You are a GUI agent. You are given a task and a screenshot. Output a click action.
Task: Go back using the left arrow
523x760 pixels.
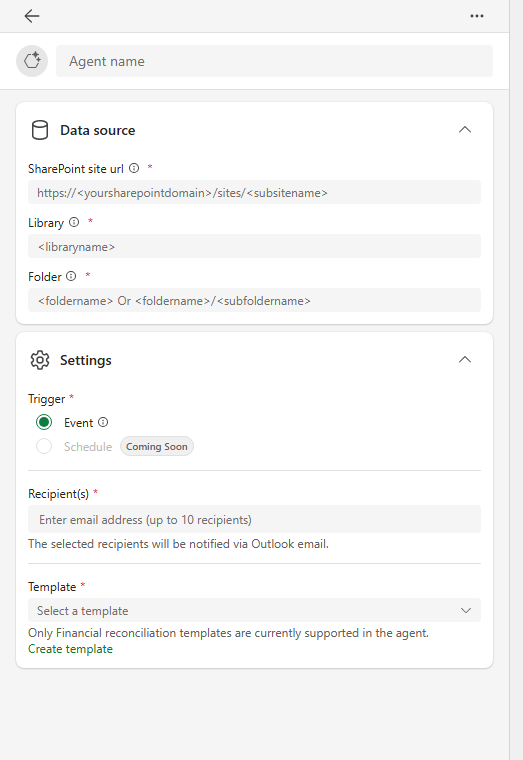32,16
